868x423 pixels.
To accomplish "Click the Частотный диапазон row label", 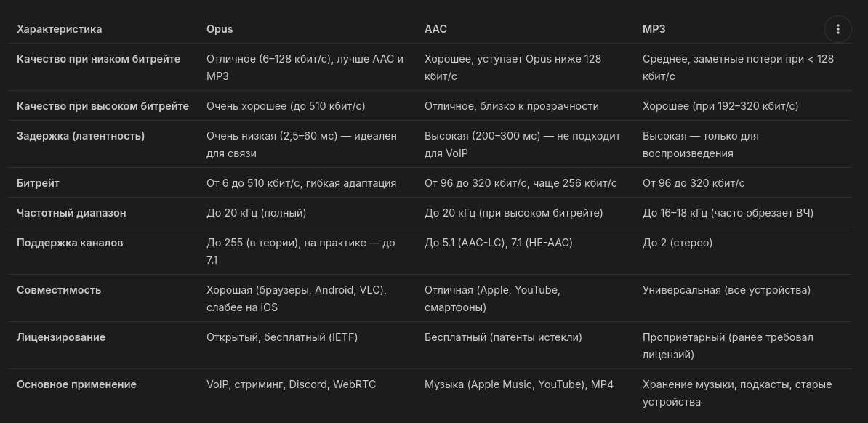I will click(71, 213).
